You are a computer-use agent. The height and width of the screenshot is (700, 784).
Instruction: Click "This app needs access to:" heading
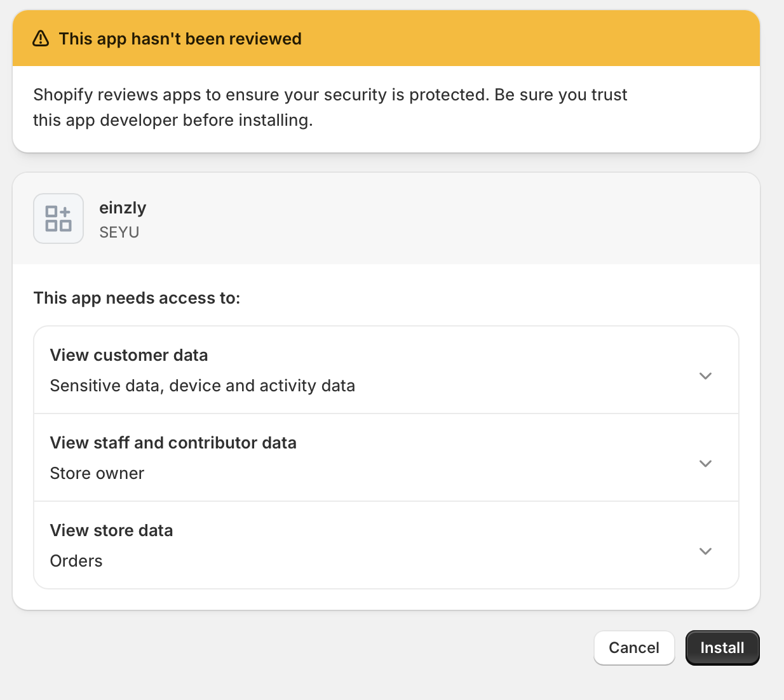[x=137, y=298]
